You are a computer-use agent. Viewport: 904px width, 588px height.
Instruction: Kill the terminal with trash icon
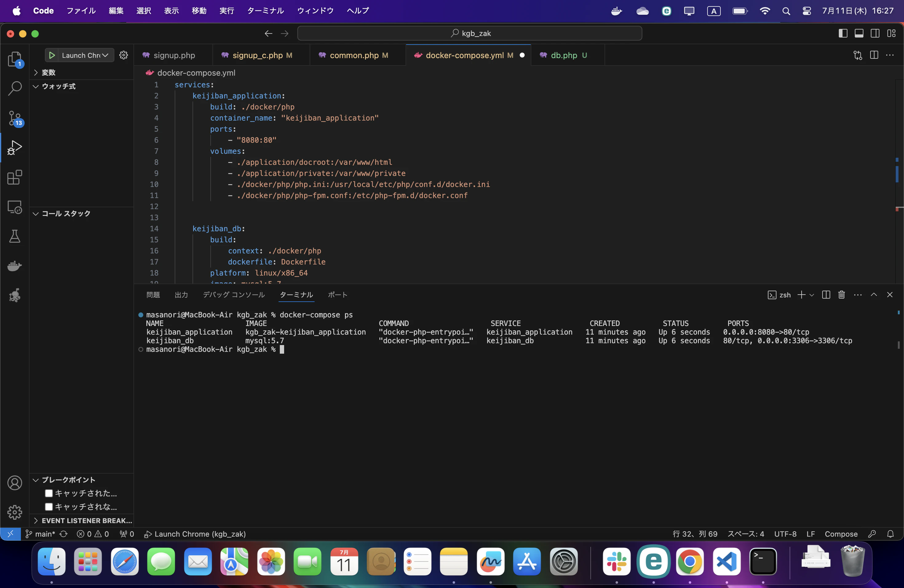pos(841,295)
